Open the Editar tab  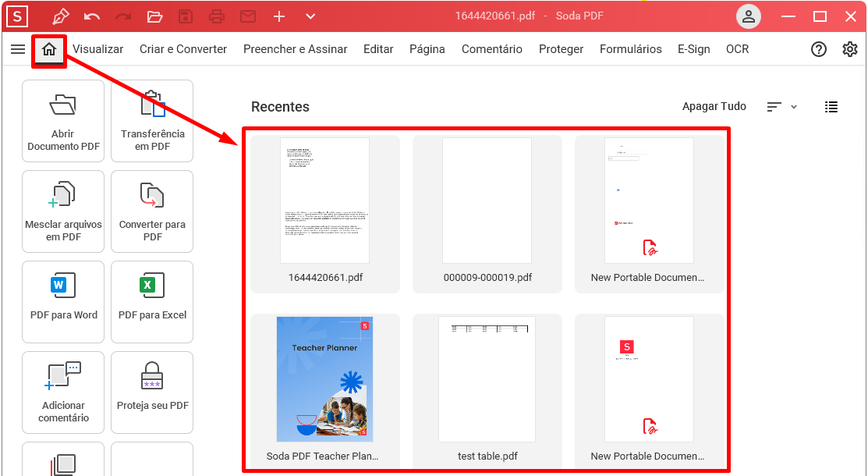tap(378, 49)
